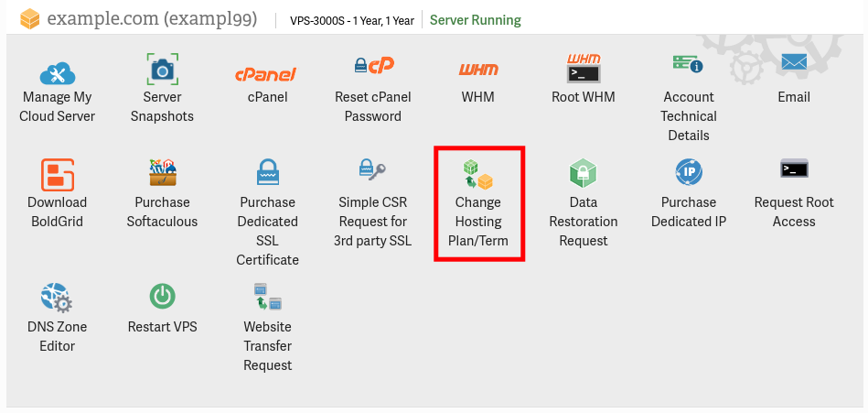
Task: View the Account Technical Details icon
Action: pos(688,64)
